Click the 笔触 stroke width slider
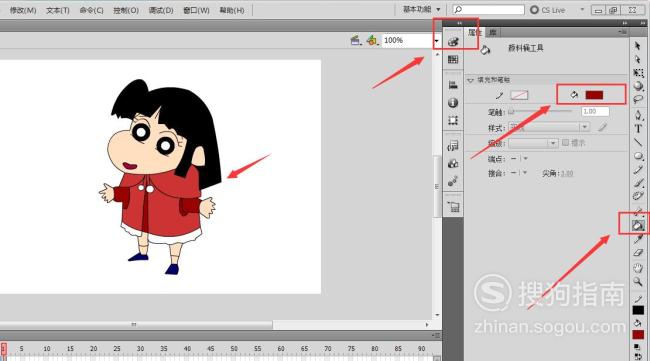Image resolution: width=650 pixels, height=361 pixels. [x=541, y=111]
